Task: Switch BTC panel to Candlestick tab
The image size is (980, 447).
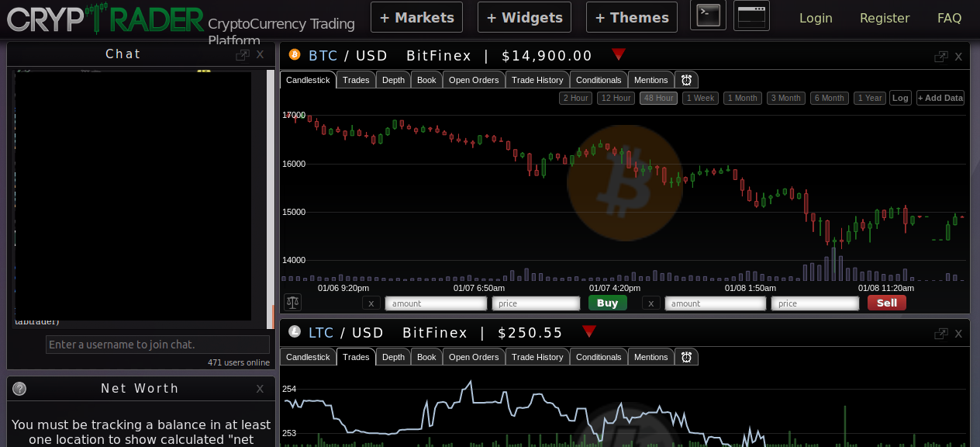Action: pos(309,80)
